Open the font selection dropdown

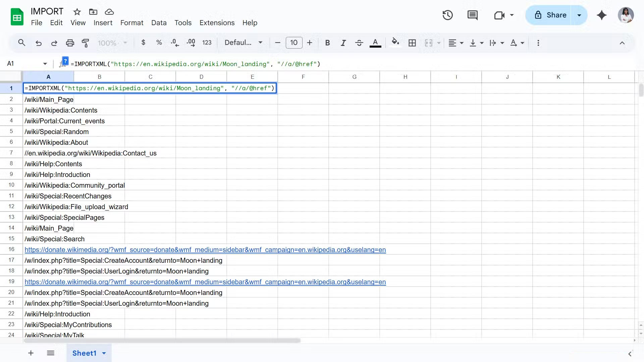[244, 43]
